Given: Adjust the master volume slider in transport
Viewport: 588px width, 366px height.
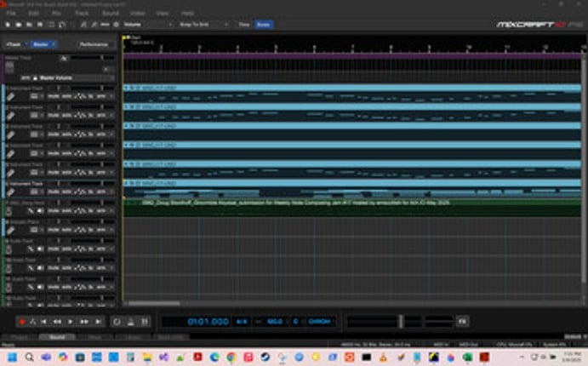Looking at the screenshot, I should pyautogui.click(x=400, y=322).
